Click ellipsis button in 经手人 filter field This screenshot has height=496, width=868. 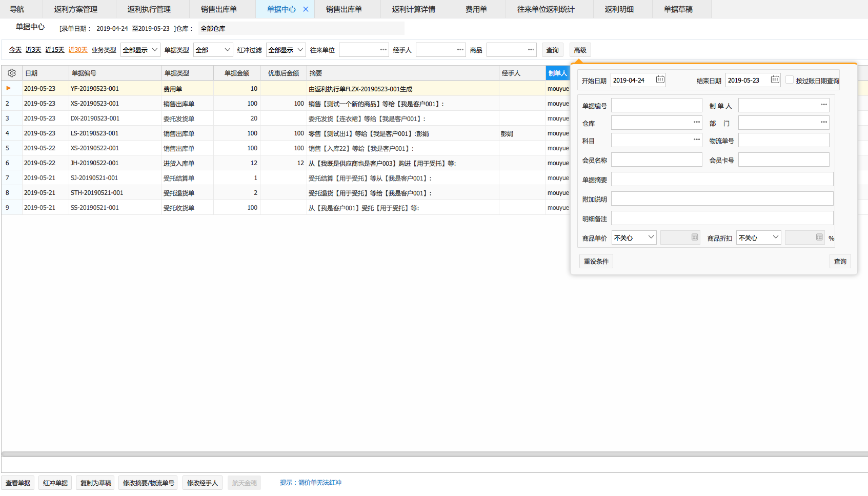460,50
